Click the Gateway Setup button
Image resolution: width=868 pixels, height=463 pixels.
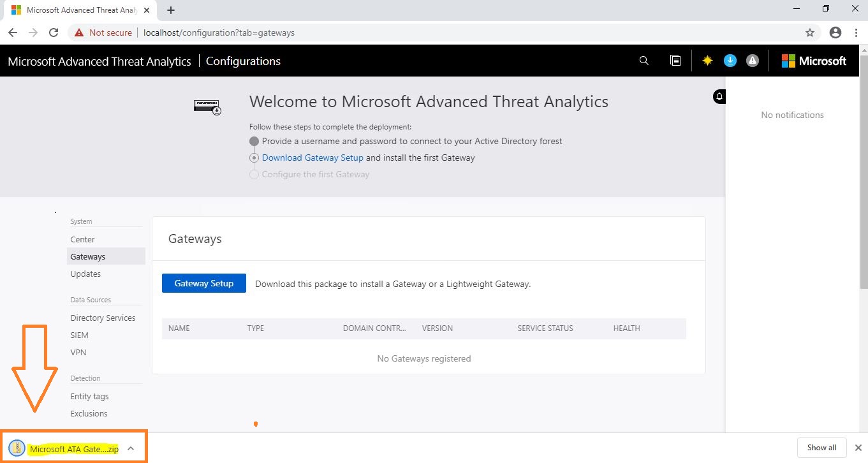point(204,283)
